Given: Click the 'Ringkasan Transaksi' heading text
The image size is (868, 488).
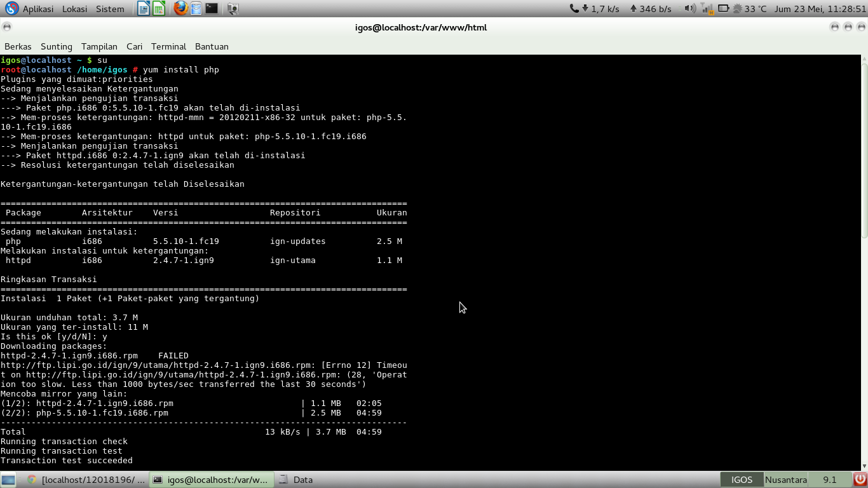Looking at the screenshot, I should (49, 280).
